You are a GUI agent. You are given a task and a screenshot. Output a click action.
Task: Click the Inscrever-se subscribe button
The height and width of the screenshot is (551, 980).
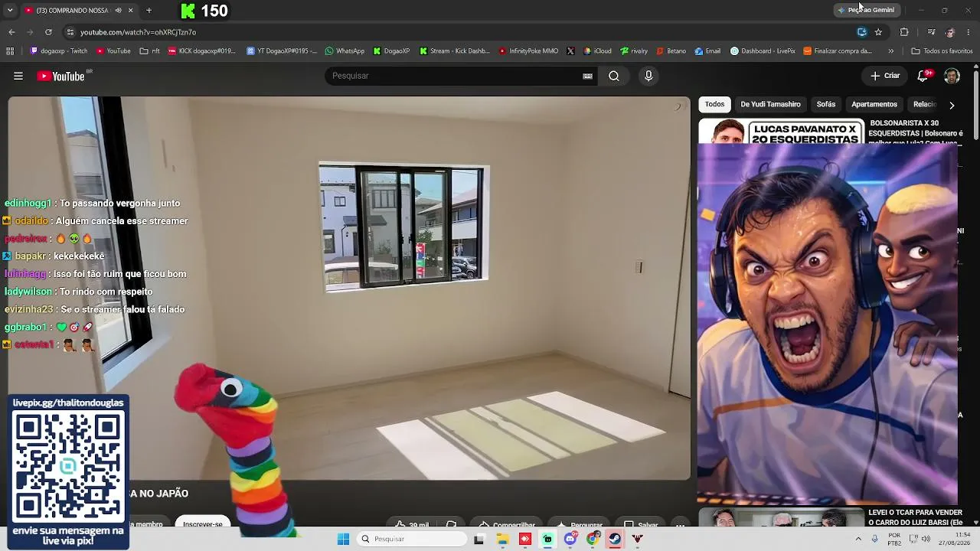click(203, 523)
